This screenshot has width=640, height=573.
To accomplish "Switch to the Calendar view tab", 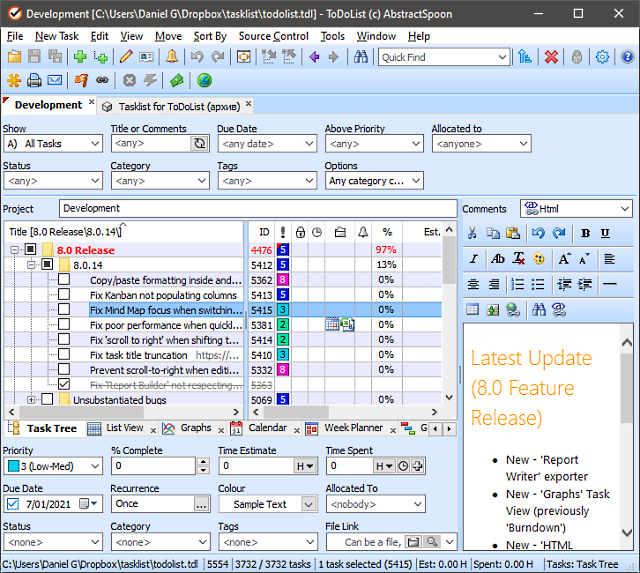I will 267,428.
